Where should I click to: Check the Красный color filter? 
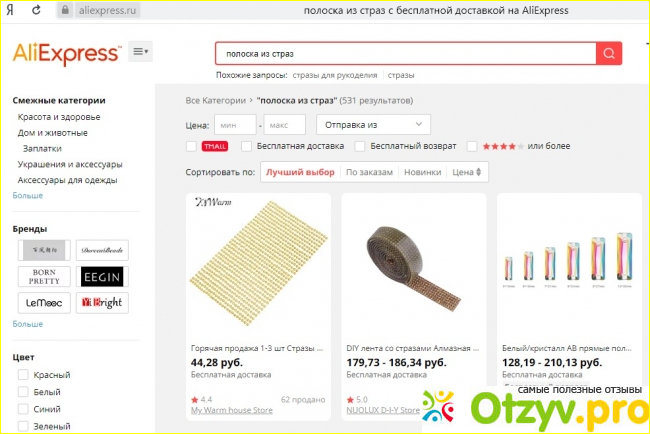pyautogui.click(x=23, y=375)
